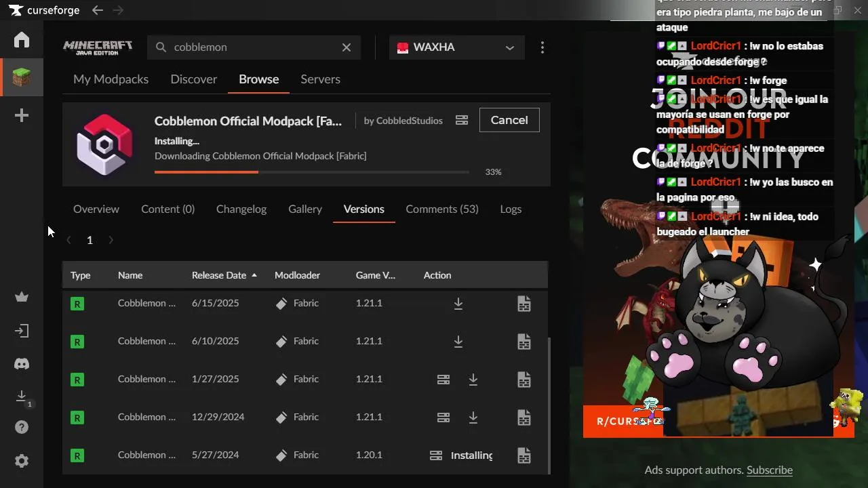Open the Changelog tab
The height and width of the screenshot is (488, 868).
(x=241, y=209)
